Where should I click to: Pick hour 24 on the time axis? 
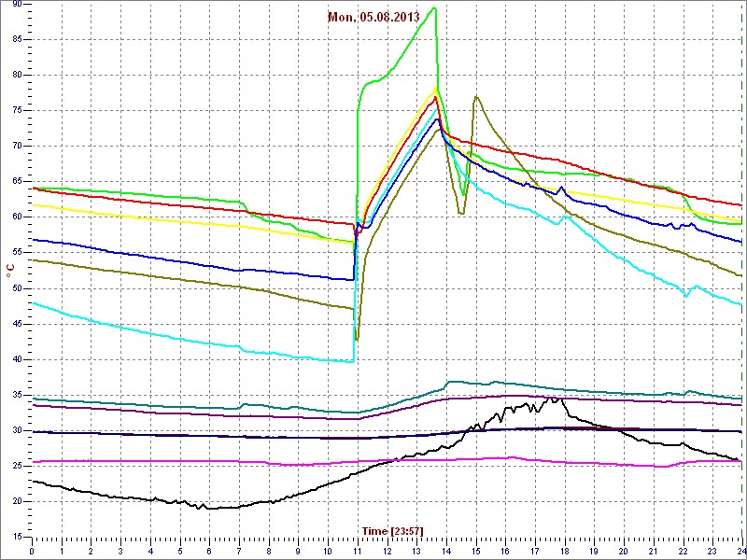click(741, 551)
